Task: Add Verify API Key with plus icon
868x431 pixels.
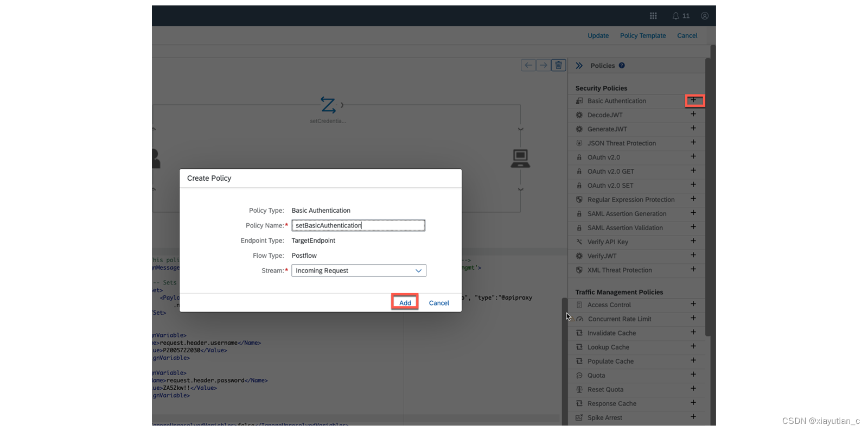Action: coord(693,241)
